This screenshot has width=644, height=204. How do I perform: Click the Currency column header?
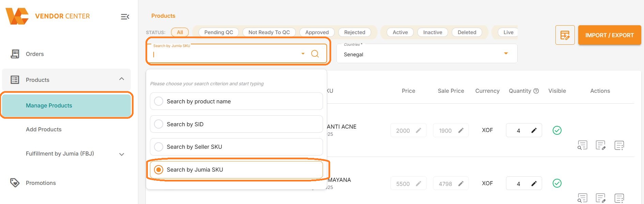point(487,91)
